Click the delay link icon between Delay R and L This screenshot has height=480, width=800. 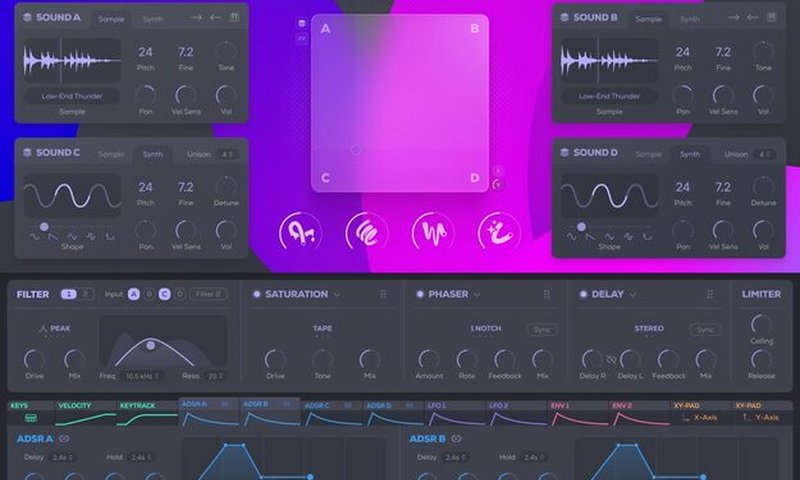click(x=612, y=358)
